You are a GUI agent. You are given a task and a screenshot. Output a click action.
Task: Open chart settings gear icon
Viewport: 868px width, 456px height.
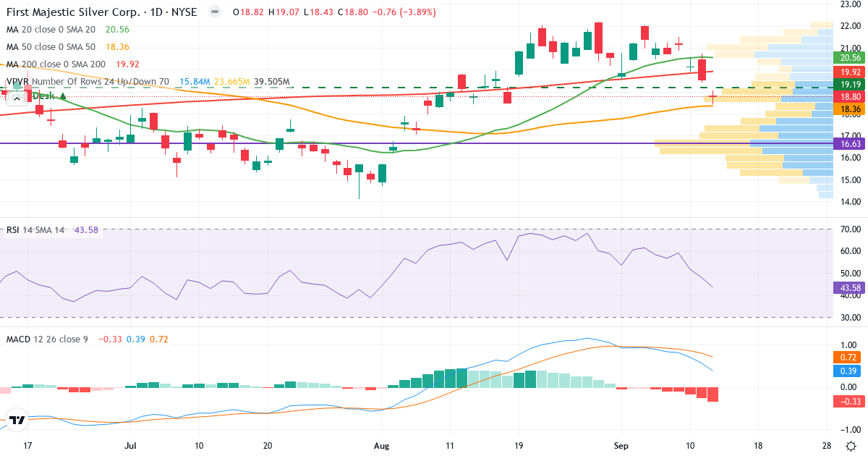pyautogui.click(x=851, y=444)
